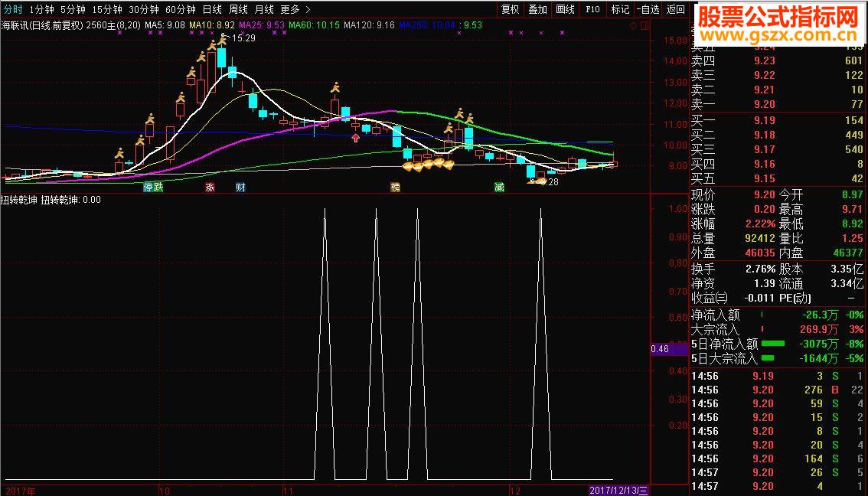Click the 买五 9.15 bid row

click(777, 179)
